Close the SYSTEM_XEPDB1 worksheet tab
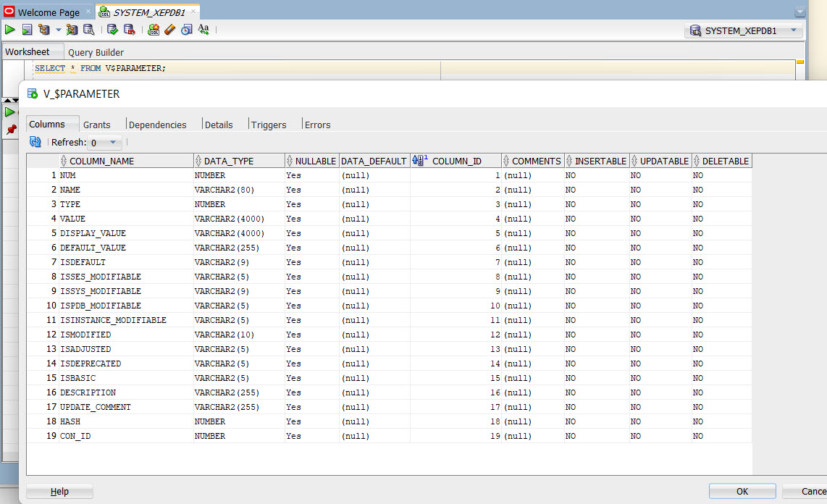 tap(193, 12)
